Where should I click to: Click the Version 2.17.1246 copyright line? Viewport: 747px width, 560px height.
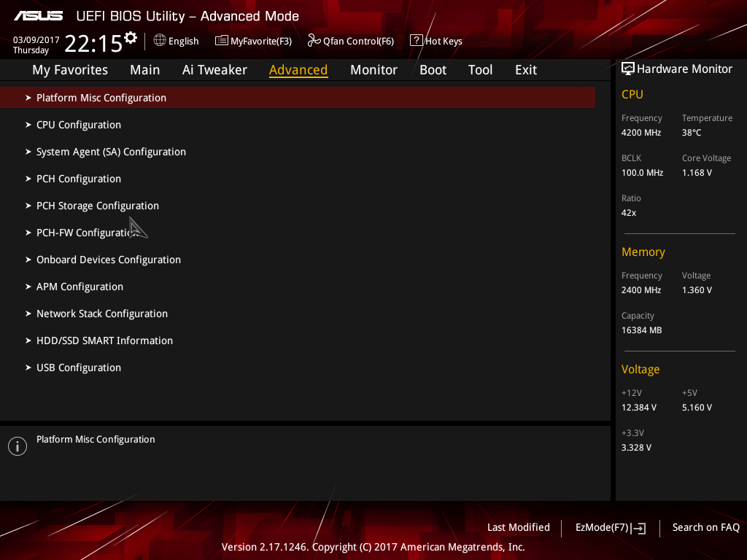point(373,547)
